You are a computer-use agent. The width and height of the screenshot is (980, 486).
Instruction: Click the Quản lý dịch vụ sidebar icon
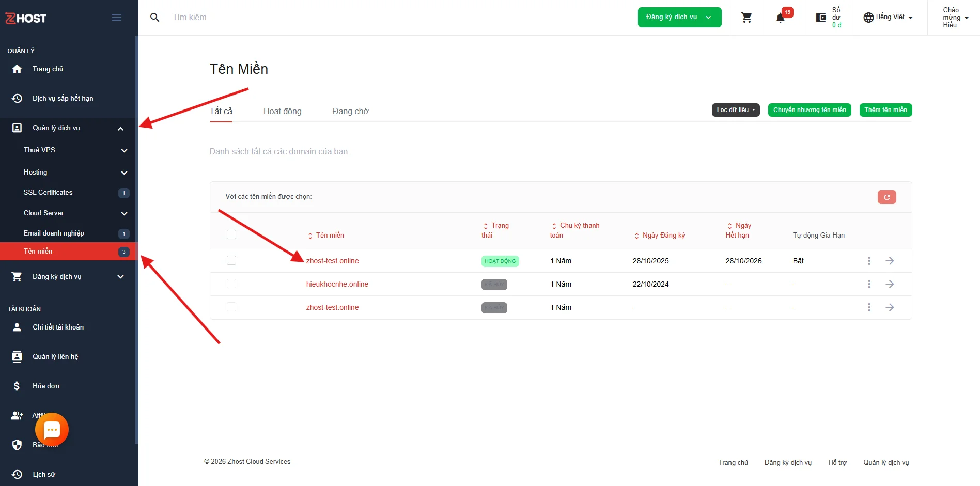point(17,128)
